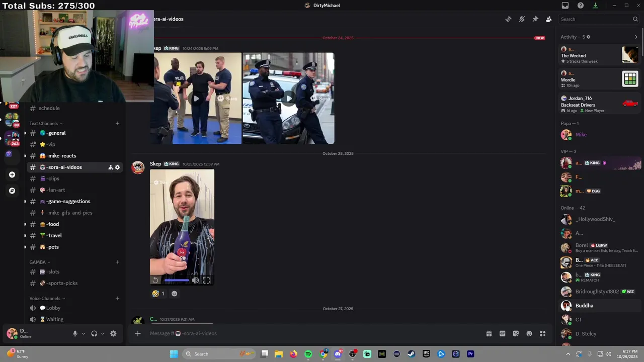The width and height of the screenshot is (644, 362).
Task: Select member Buddha in member list
Action: click(x=600, y=306)
